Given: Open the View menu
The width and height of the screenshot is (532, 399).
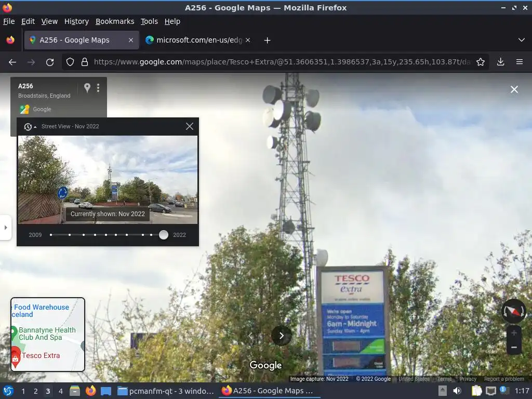Looking at the screenshot, I should 49,21.
